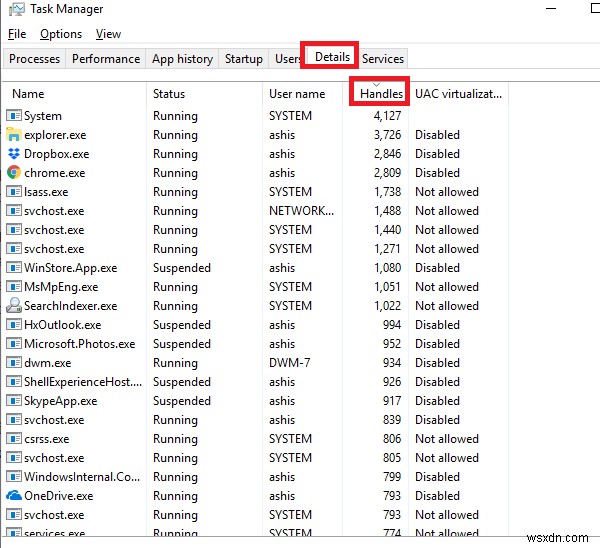Sort by the User name column header
The height and width of the screenshot is (548, 600).
click(x=302, y=94)
